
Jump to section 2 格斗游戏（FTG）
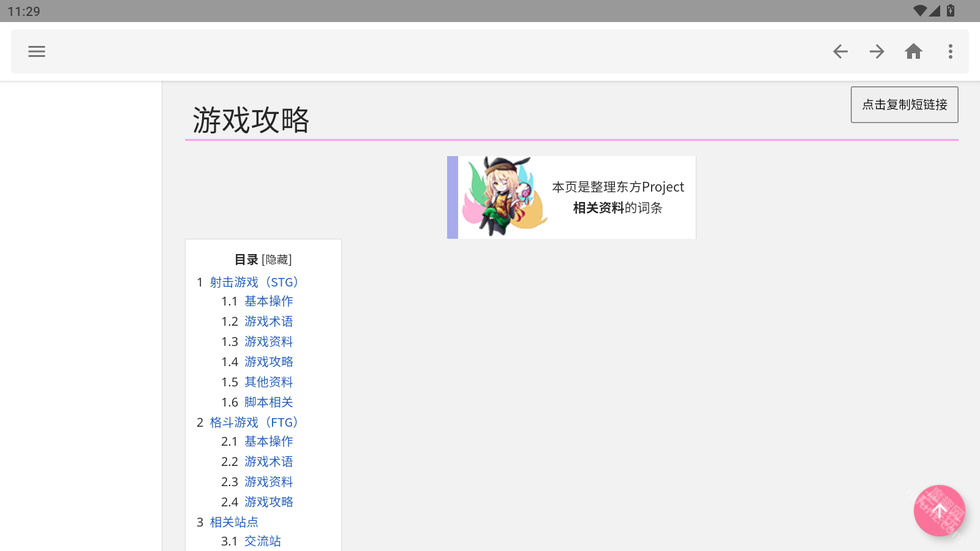(254, 422)
